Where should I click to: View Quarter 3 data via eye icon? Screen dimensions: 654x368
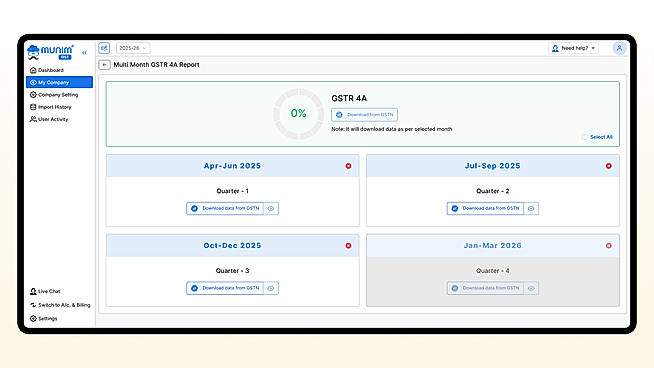[271, 288]
